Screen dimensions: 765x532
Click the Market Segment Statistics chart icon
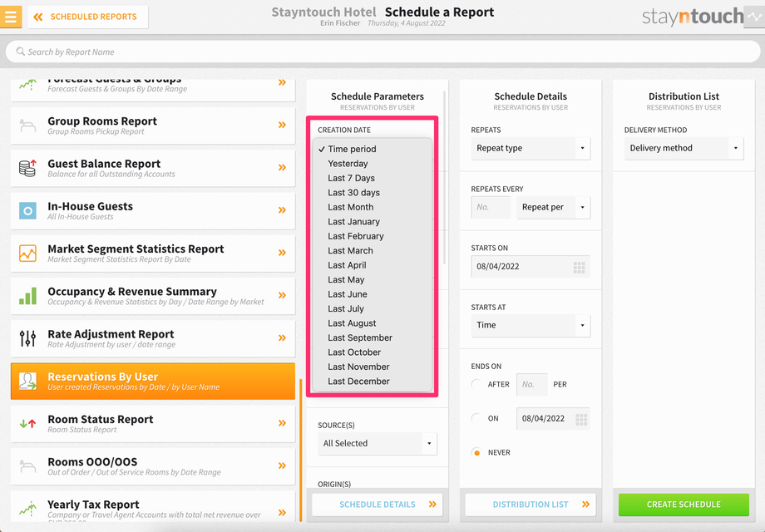pyautogui.click(x=27, y=253)
